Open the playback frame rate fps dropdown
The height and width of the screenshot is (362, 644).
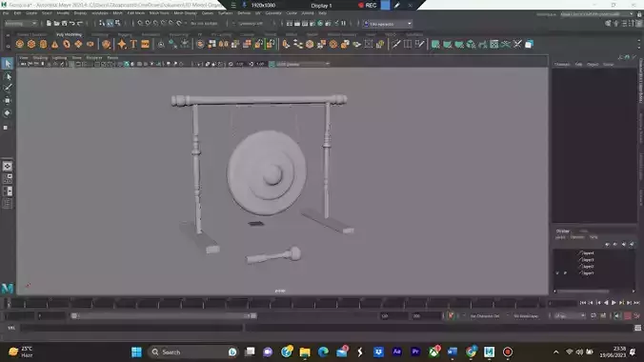point(570,316)
